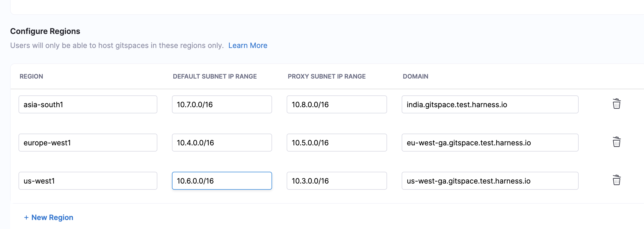Viewport: 644px width, 229px height.
Task: Delete the us-west1 region row
Action: coord(617,180)
